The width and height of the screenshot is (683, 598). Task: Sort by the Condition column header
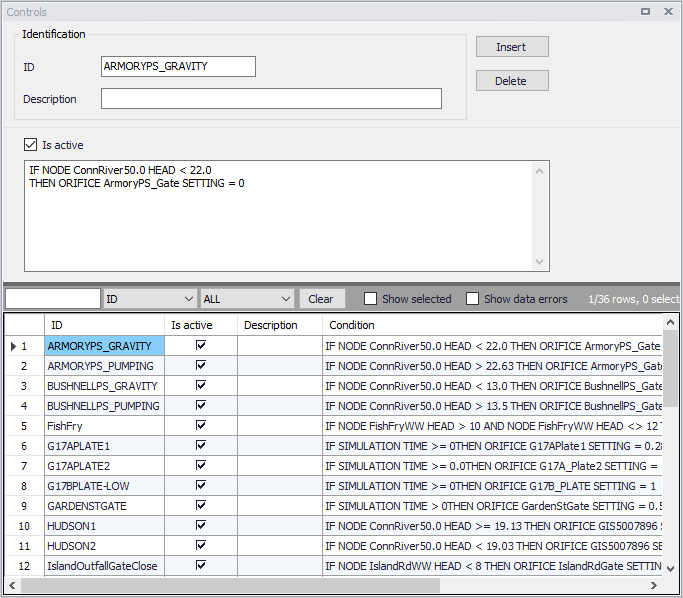point(492,325)
